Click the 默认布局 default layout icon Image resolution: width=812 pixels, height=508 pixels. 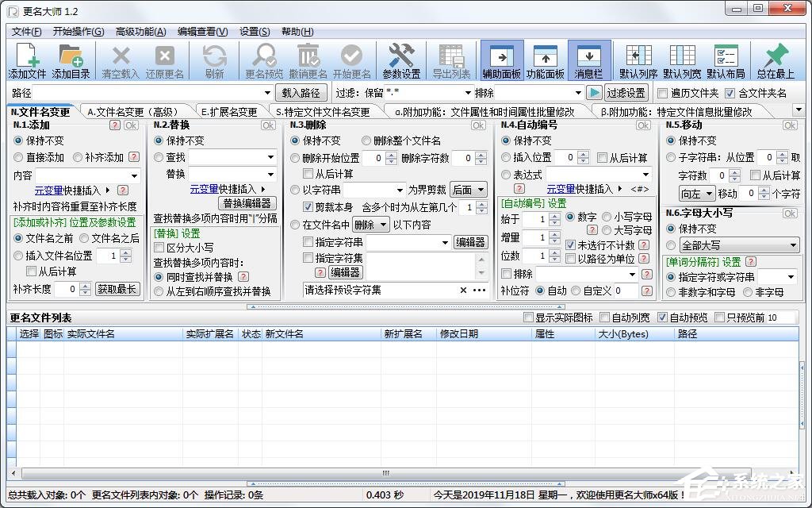pos(726,56)
